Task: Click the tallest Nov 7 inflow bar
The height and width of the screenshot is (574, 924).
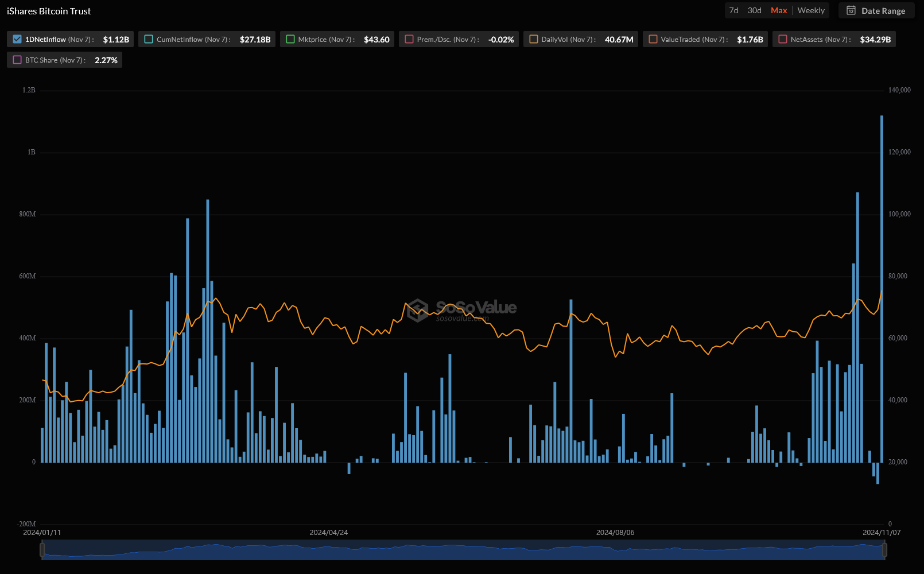Action: 882,287
